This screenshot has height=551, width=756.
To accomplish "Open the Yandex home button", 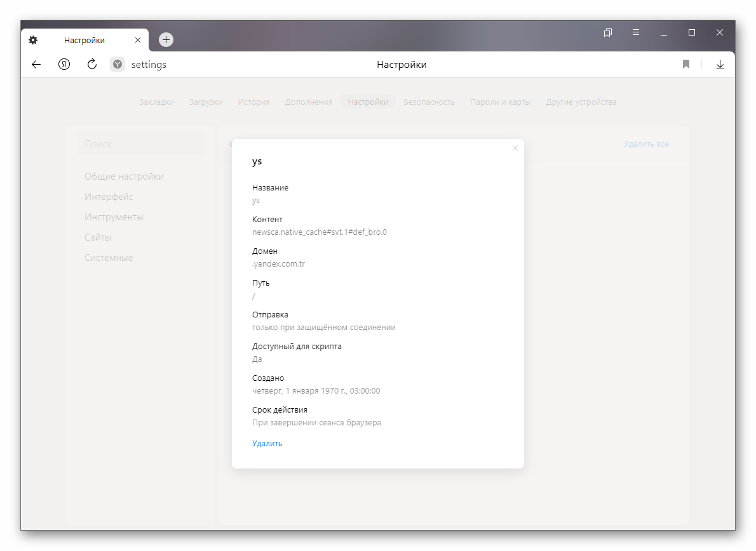I will point(64,64).
